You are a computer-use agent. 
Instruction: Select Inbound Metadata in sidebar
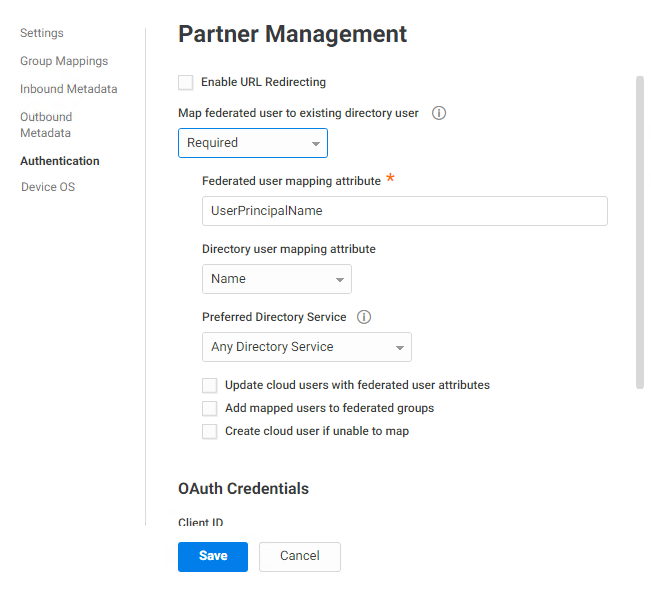[x=69, y=89]
